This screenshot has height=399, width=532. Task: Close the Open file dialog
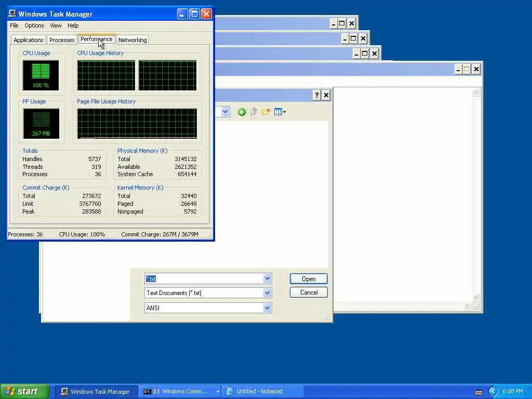(x=326, y=95)
